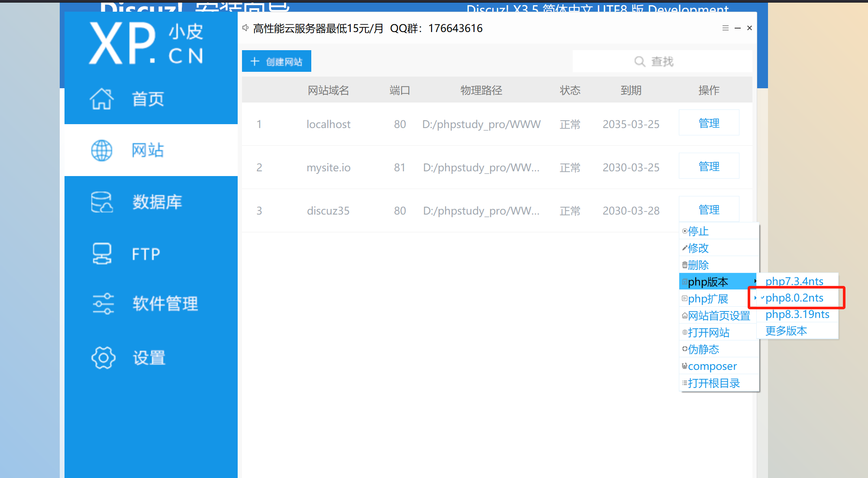This screenshot has width=868, height=478.
Task: Click the 2035-03-25 expiry date
Action: click(631, 125)
